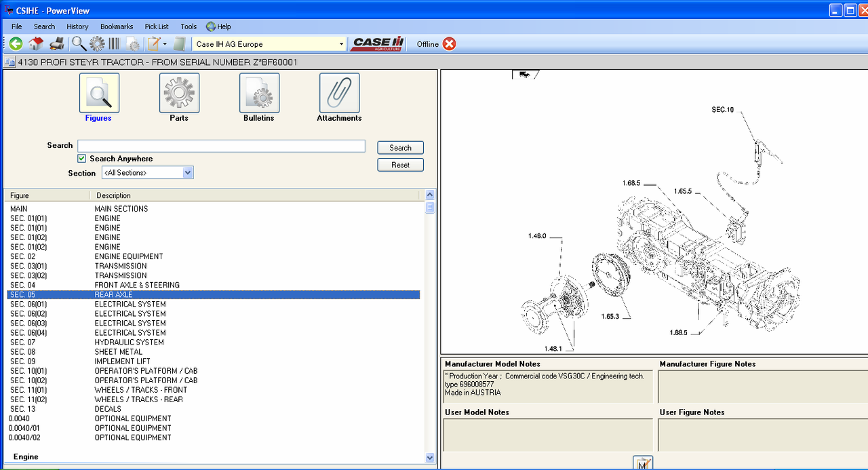Select SEC. 07 HYDRAULIC SYSTEM row

214,342
